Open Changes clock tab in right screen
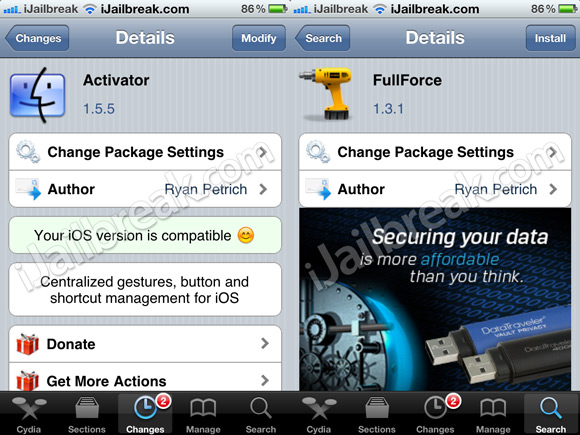Image resolution: width=580 pixels, height=435 pixels. pyautogui.click(x=435, y=414)
